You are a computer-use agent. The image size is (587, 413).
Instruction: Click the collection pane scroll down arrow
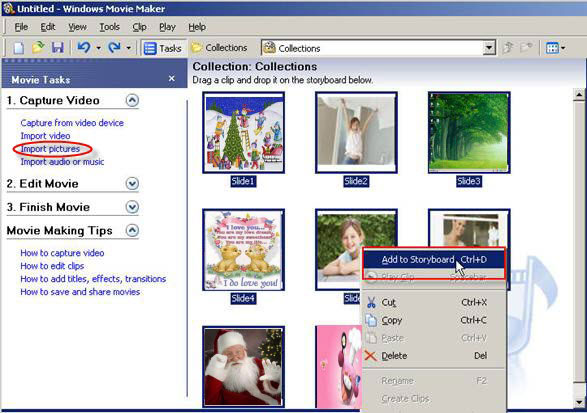[579, 403]
